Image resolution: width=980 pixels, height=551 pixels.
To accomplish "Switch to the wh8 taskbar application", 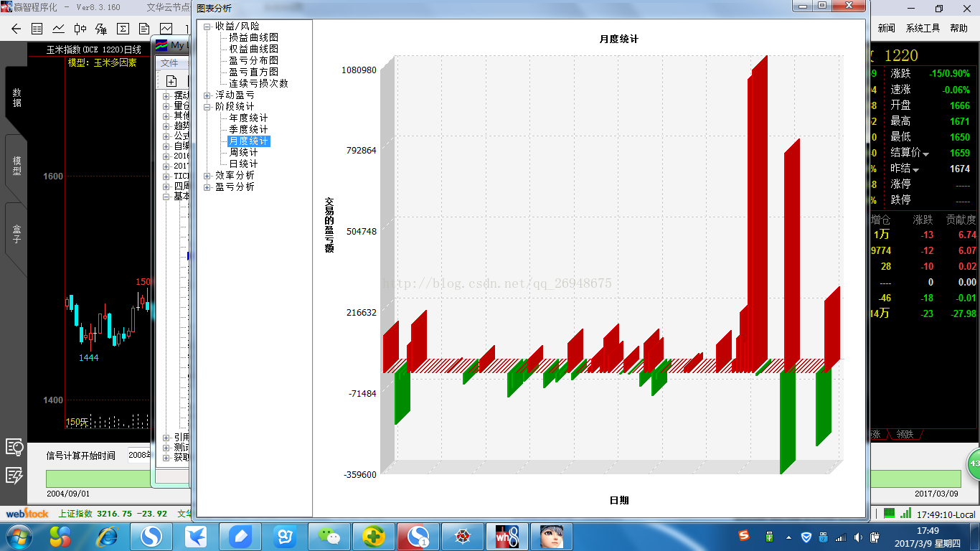I will click(508, 536).
